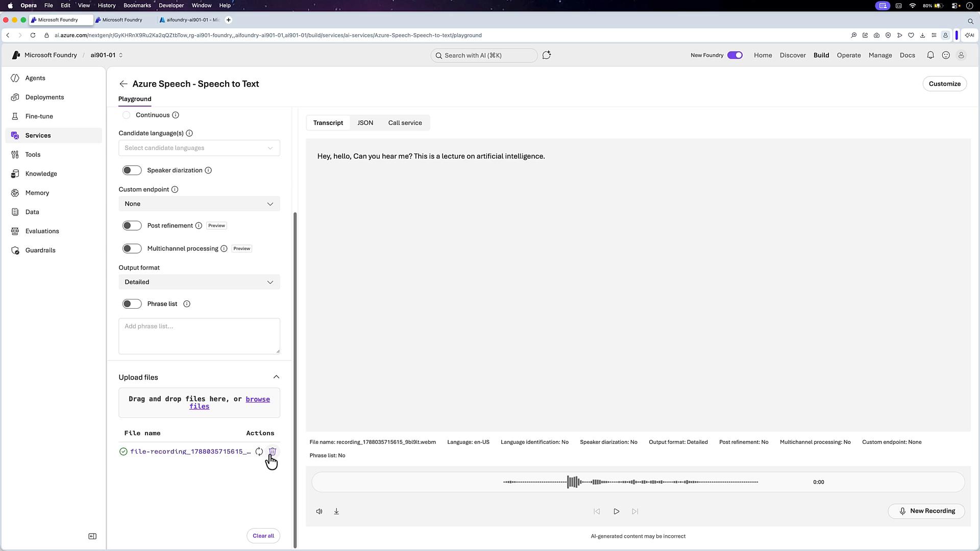Viewport: 980px width, 551px height.
Task: Click the Add phrase list text area
Action: tap(199, 336)
